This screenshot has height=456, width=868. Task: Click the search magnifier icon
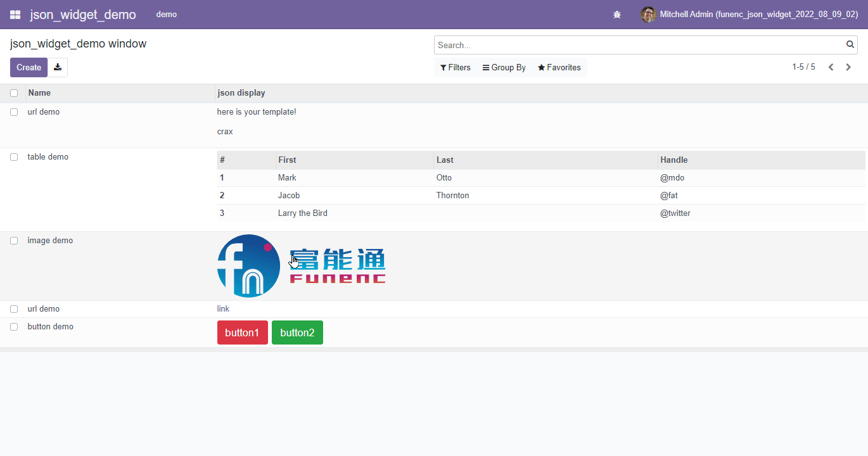point(850,45)
